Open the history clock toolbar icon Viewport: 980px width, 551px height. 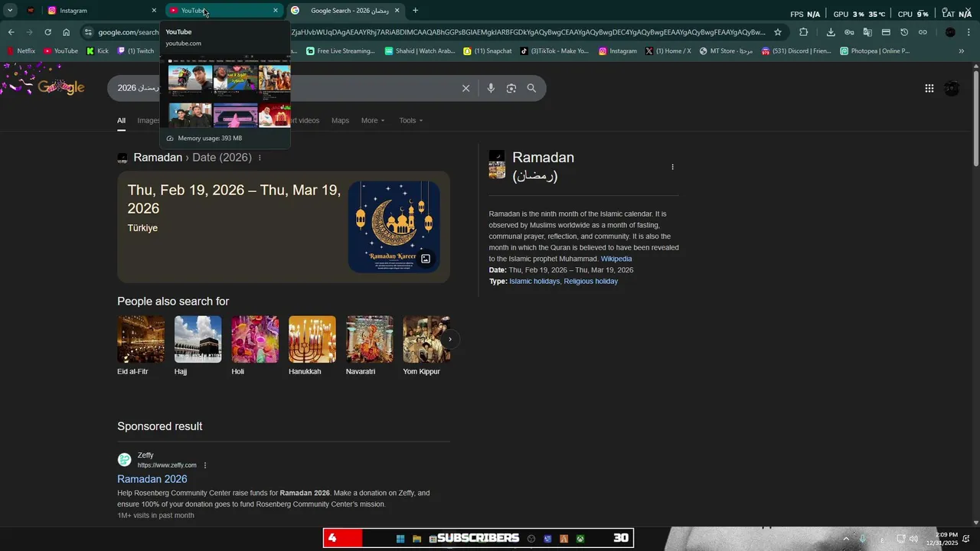pos(904,32)
